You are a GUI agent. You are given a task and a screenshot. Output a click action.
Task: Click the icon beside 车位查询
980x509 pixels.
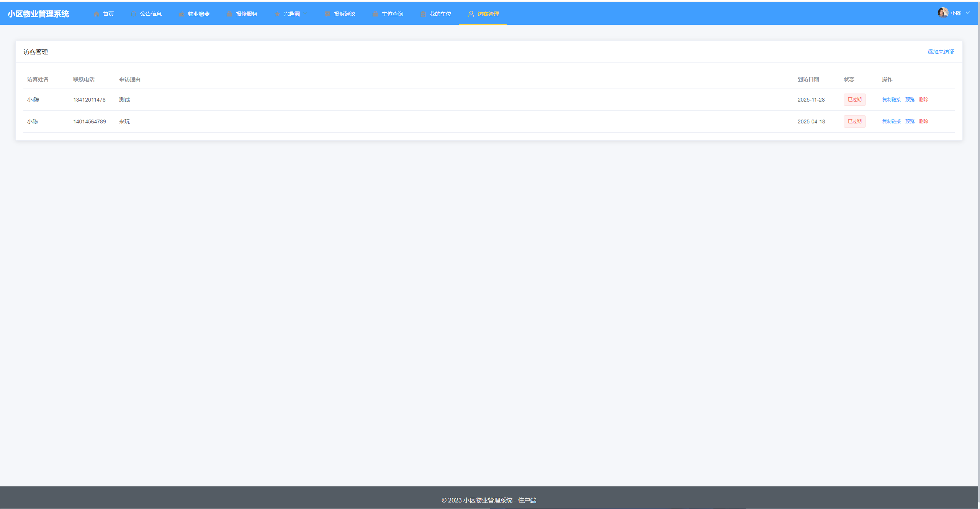point(375,14)
